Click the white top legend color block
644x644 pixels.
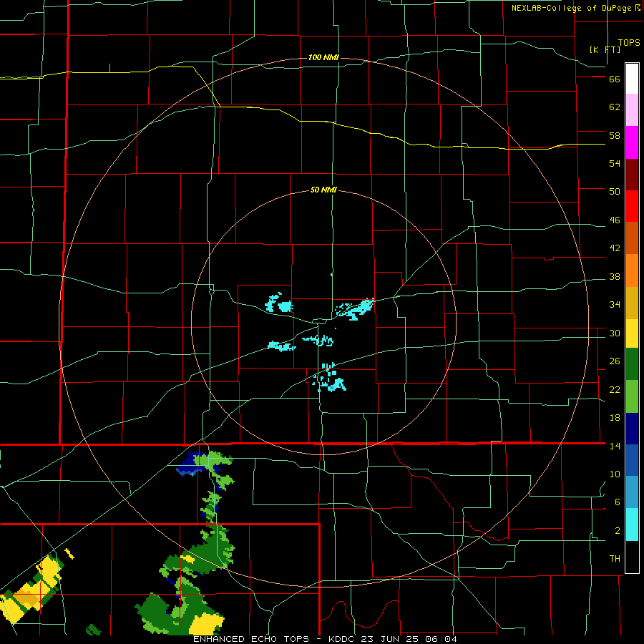point(632,79)
